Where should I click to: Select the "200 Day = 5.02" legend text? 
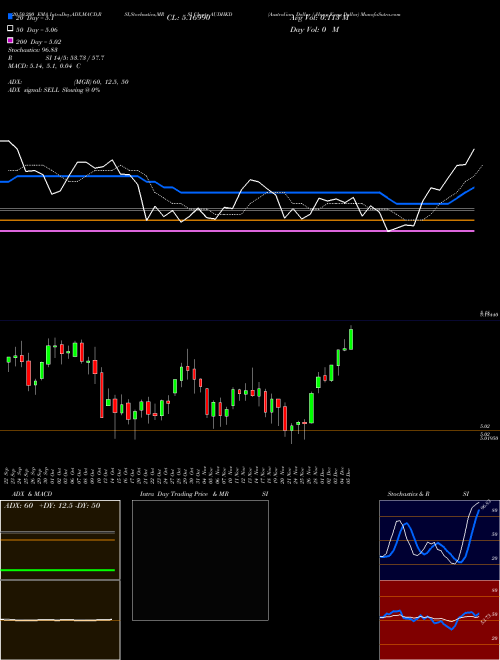click(x=39, y=42)
